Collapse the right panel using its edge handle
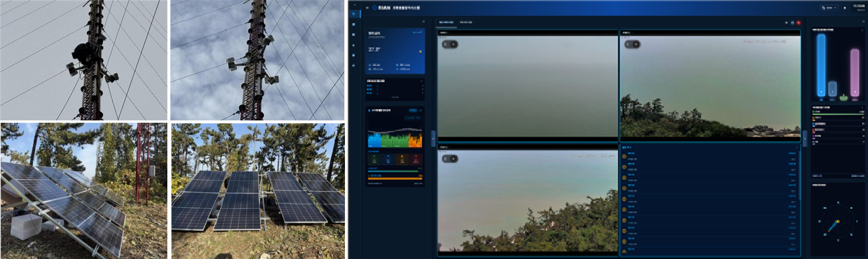 click(804, 138)
